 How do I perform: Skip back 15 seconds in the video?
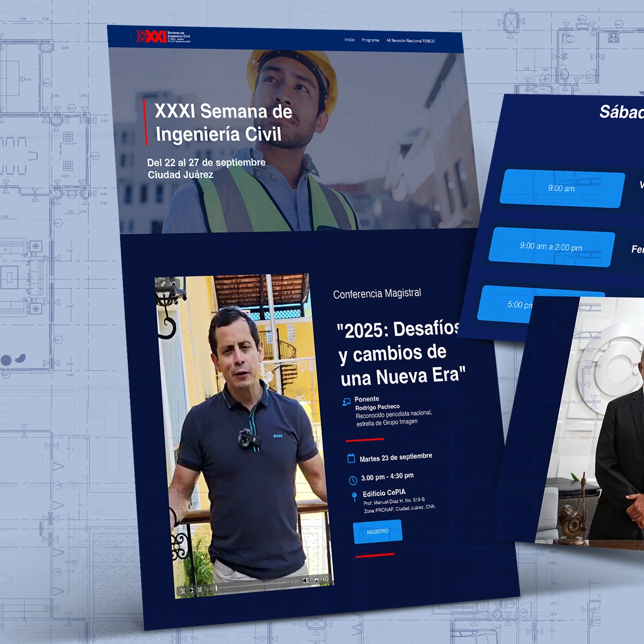click(x=183, y=591)
